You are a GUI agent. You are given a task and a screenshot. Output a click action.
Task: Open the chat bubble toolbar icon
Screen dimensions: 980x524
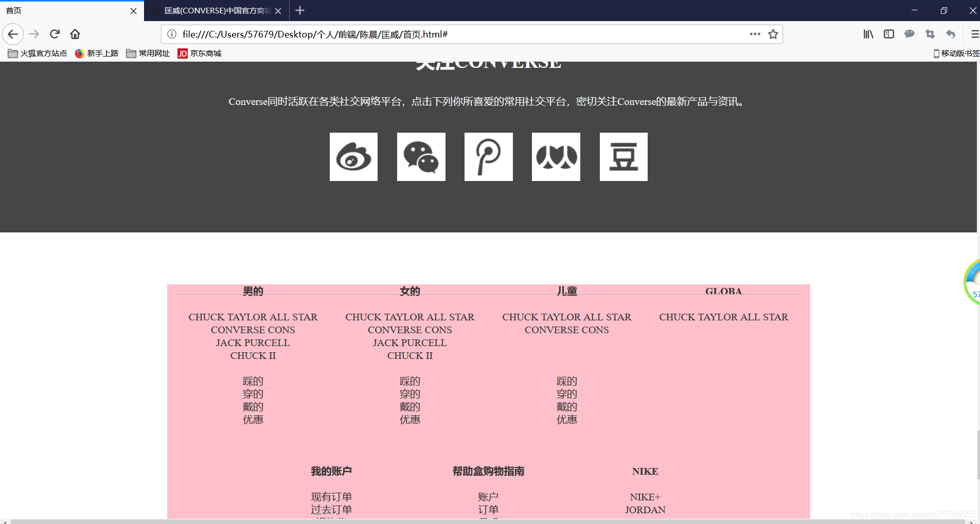point(910,34)
